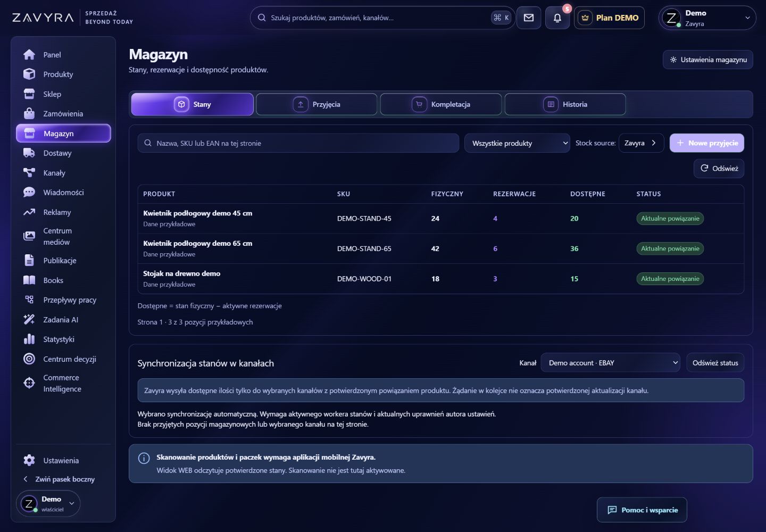Open the Pomoc i wsparcie help button
The height and width of the screenshot is (532, 766).
pyautogui.click(x=642, y=510)
